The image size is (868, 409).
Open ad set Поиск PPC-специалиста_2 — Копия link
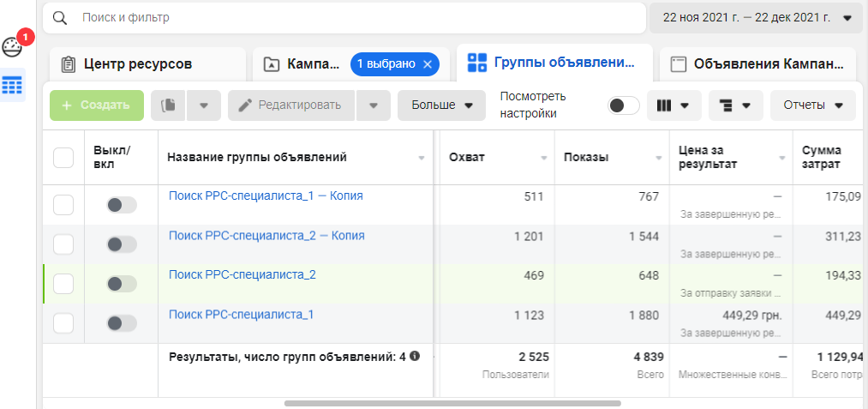click(x=266, y=236)
